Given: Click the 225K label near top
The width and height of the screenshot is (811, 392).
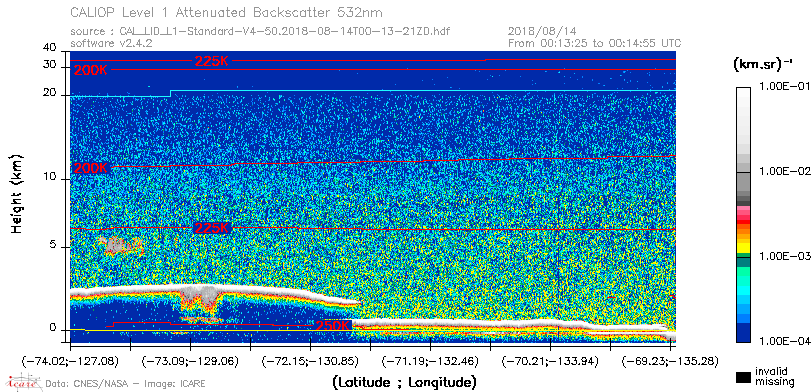Looking at the screenshot, I should point(212,61).
